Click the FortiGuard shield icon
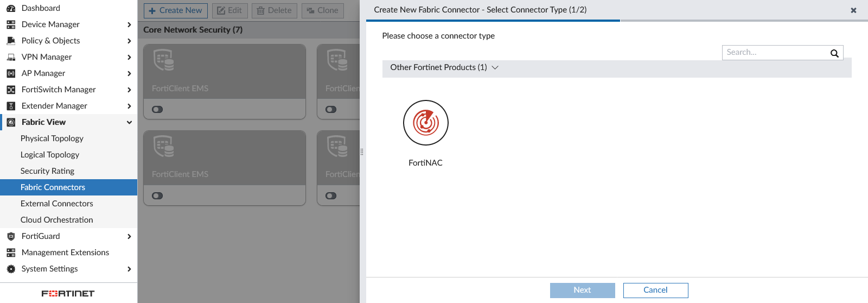This screenshot has width=868, height=303. click(11, 236)
